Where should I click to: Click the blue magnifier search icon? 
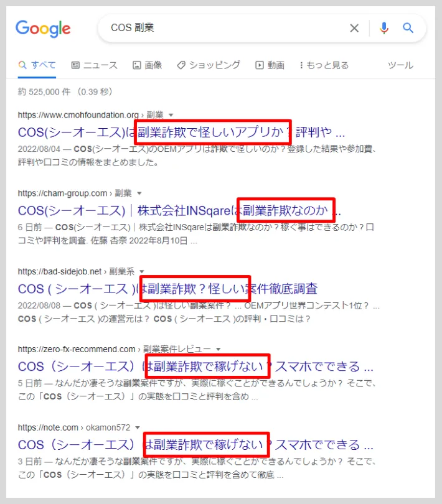[x=408, y=28]
